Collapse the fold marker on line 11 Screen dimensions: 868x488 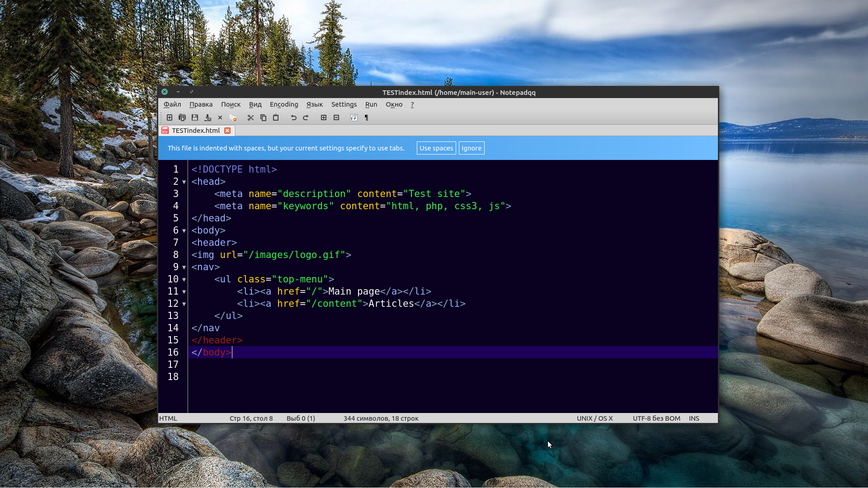pyautogui.click(x=184, y=292)
